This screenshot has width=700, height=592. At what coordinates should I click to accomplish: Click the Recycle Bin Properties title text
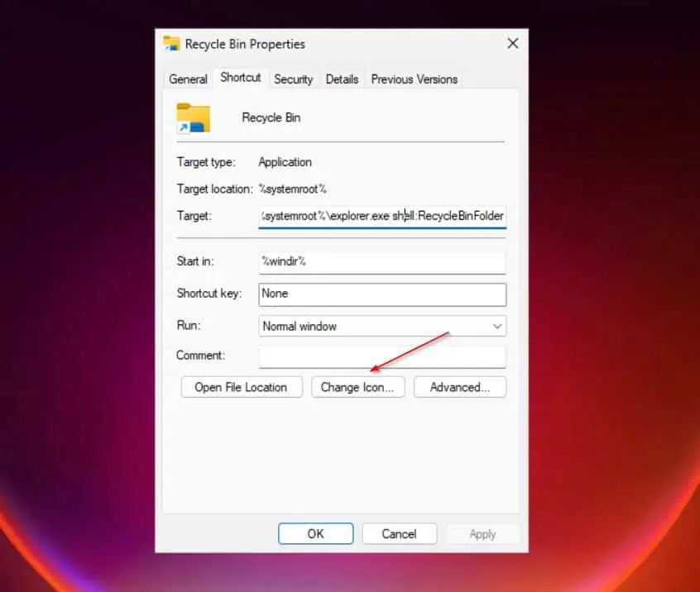(245, 44)
